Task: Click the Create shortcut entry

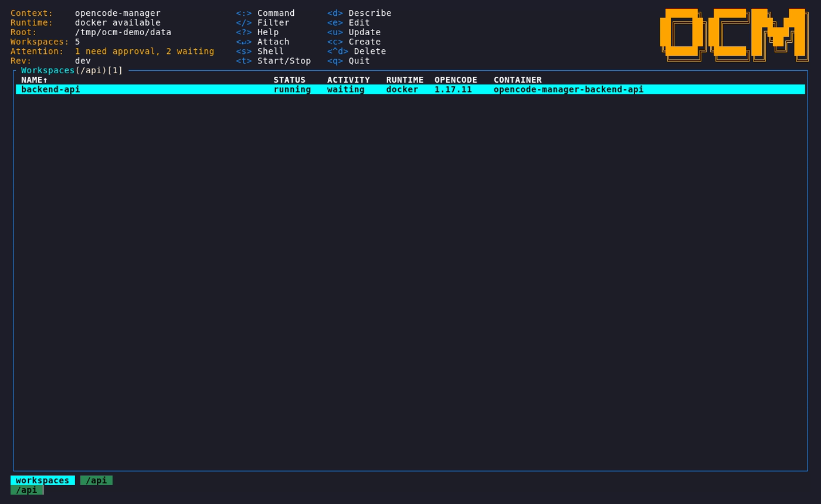Action: tap(354, 42)
